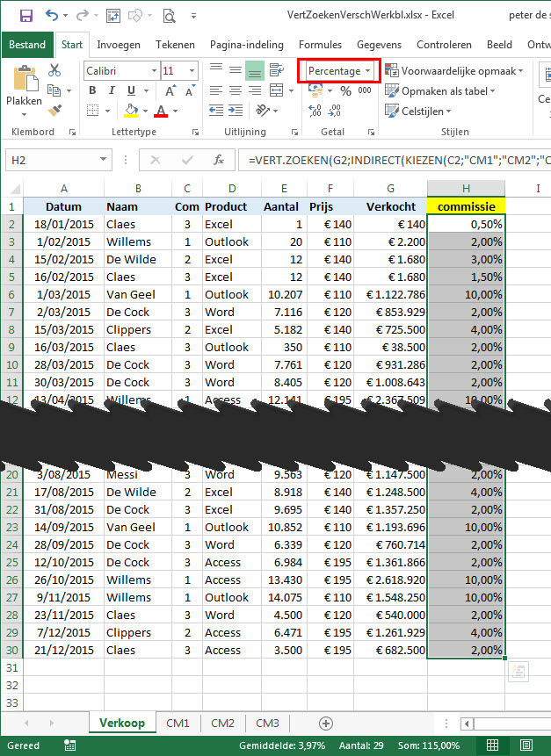Open the font color dropdown arrow
Viewport: 551px width, 756px height.
(175, 112)
